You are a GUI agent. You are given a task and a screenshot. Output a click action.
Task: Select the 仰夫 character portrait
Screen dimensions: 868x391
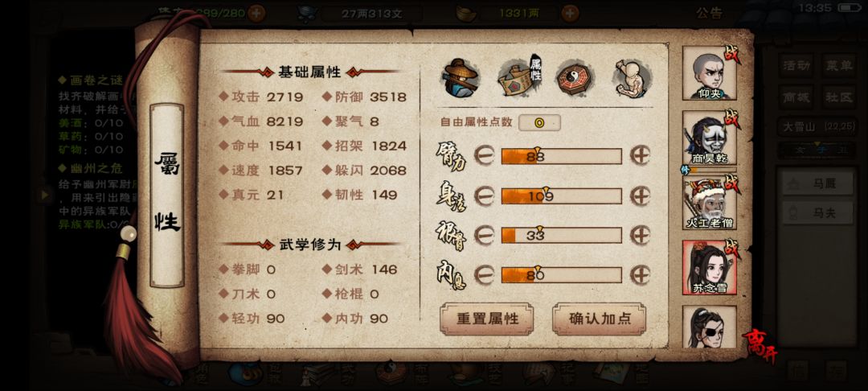click(709, 73)
